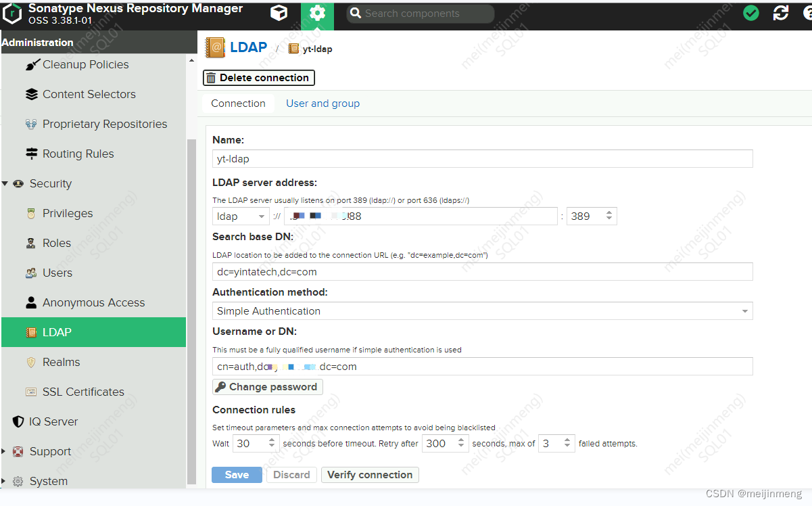Expand the System tree section

tap(4, 482)
